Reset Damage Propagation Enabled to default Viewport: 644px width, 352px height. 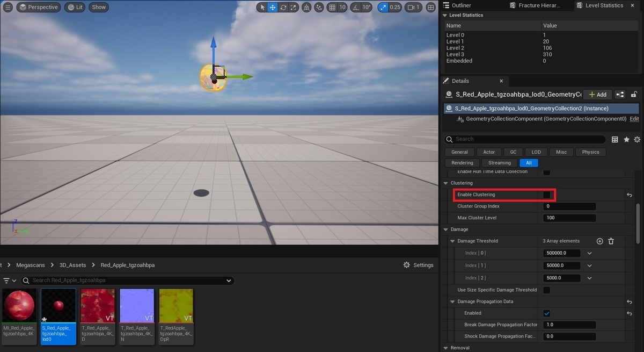click(629, 313)
